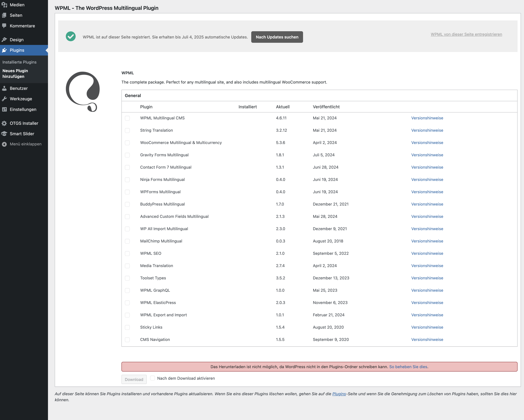This screenshot has height=420, width=524.
Task: Click the Download button
Action: tap(134, 379)
